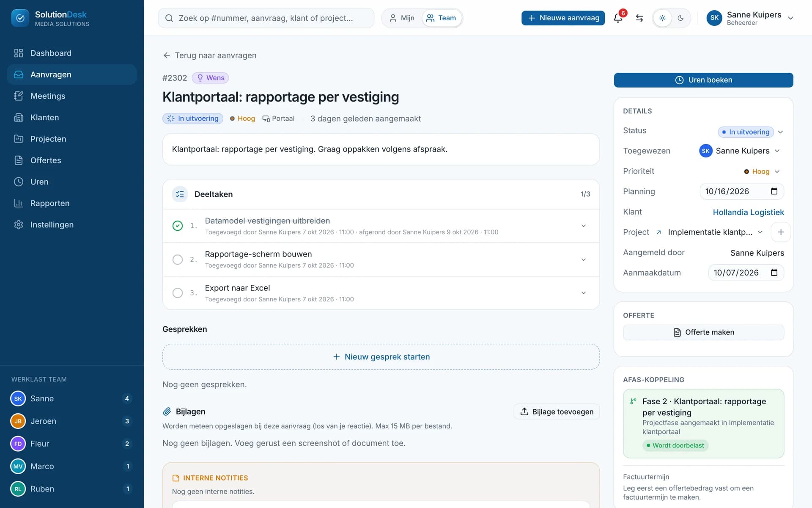Viewport: 812px width, 508px height.
Task: Focus the search field
Action: click(x=266, y=18)
